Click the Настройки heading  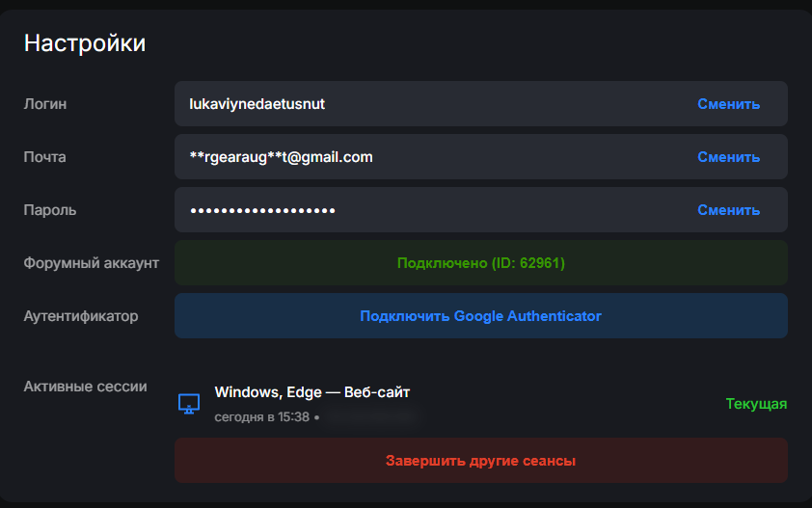click(85, 42)
